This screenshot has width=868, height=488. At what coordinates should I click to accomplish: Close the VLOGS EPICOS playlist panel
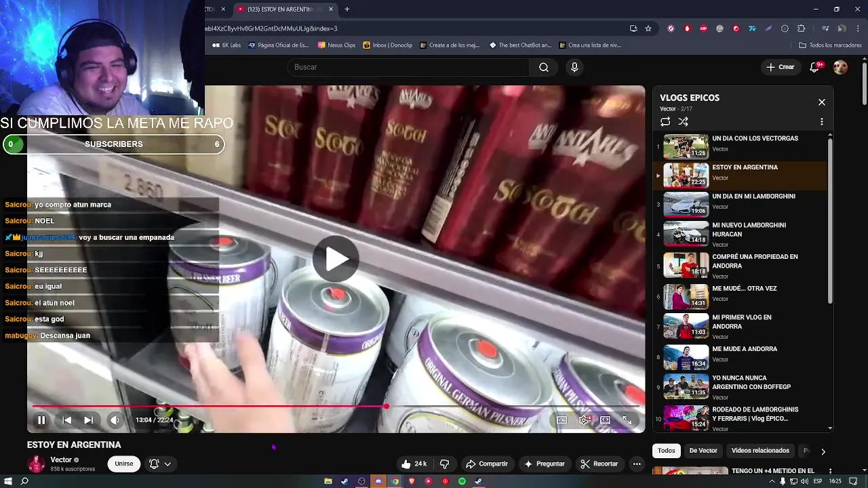822,102
